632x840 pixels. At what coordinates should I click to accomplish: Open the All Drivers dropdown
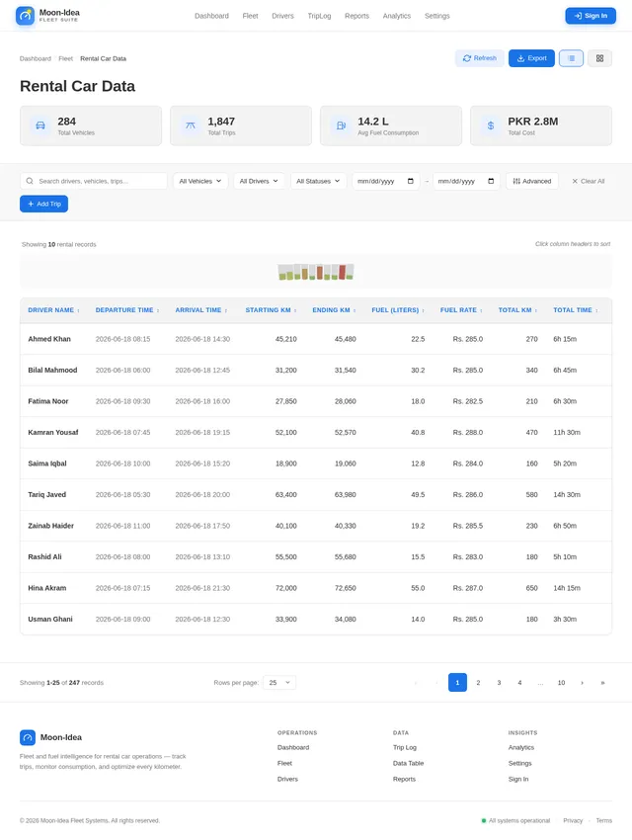click(x=259, y=181)
